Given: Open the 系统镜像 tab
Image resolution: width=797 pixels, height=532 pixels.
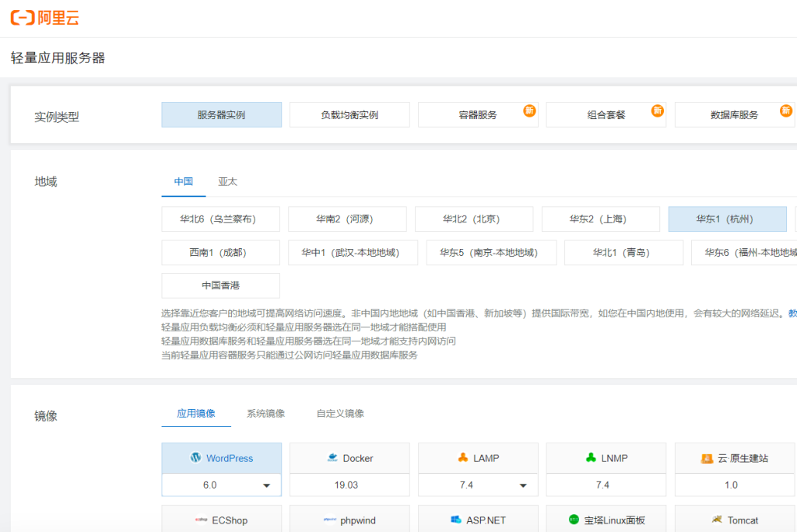Looking at the screenshot, I should [265, 413].
